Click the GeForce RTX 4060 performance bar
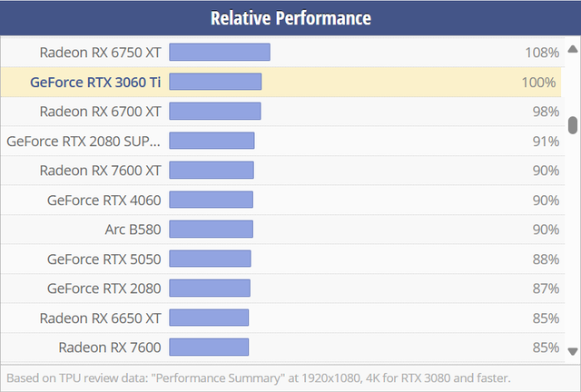Screen dimensions: 581x392 click(211, 200)
